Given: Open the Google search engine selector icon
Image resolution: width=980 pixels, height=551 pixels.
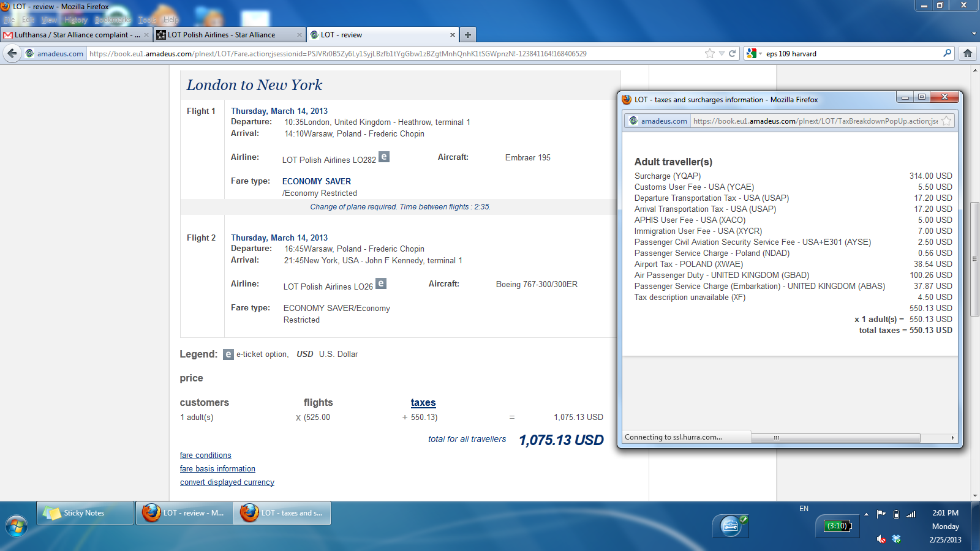Looking at the screenshot, I should coord(753,53).
